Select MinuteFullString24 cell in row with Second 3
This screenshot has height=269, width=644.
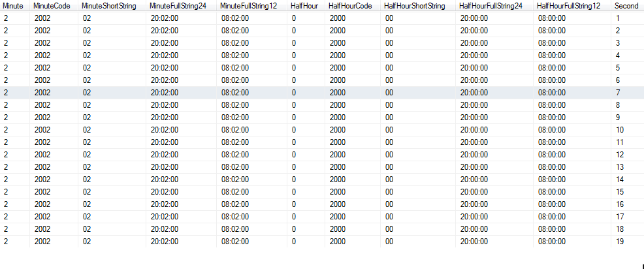click(x=164, y=43)
